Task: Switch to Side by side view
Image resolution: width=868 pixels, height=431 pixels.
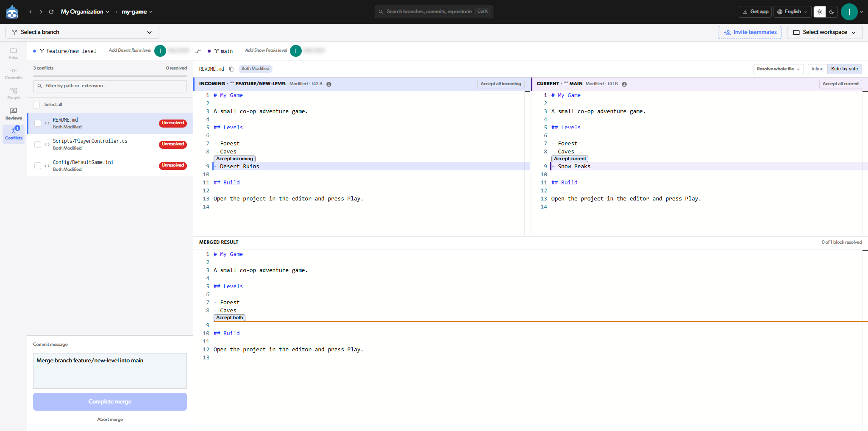Action: coord(844,69)
